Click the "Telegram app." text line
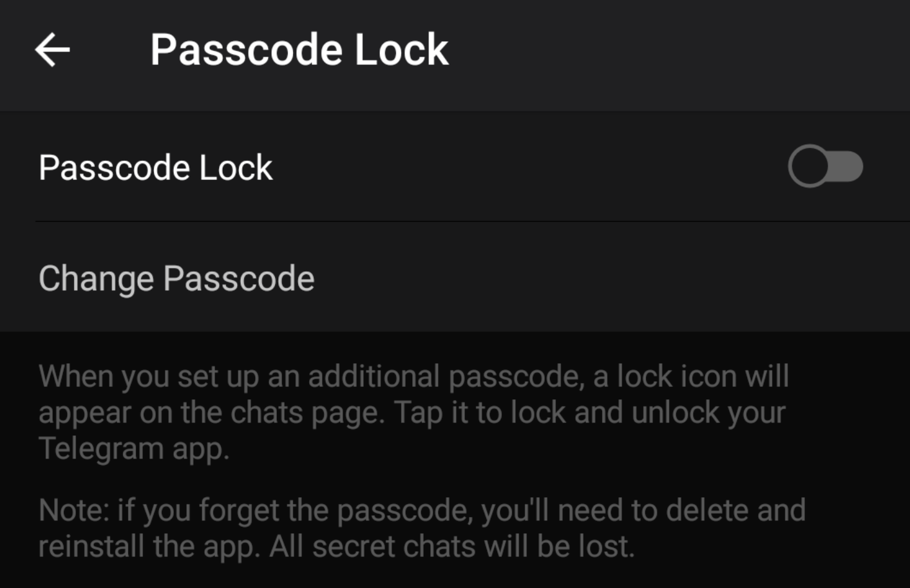This screenshot has width=910, height=588. coord(134,449)
